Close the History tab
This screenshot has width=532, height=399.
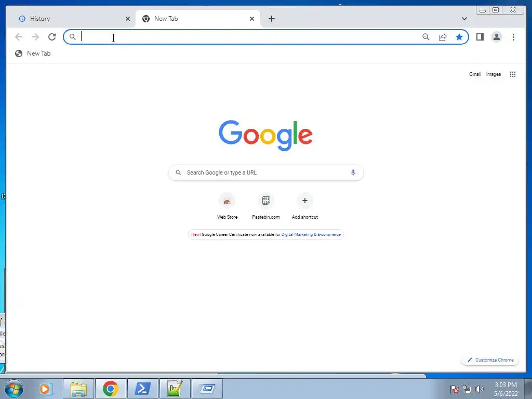click(128, 19)
